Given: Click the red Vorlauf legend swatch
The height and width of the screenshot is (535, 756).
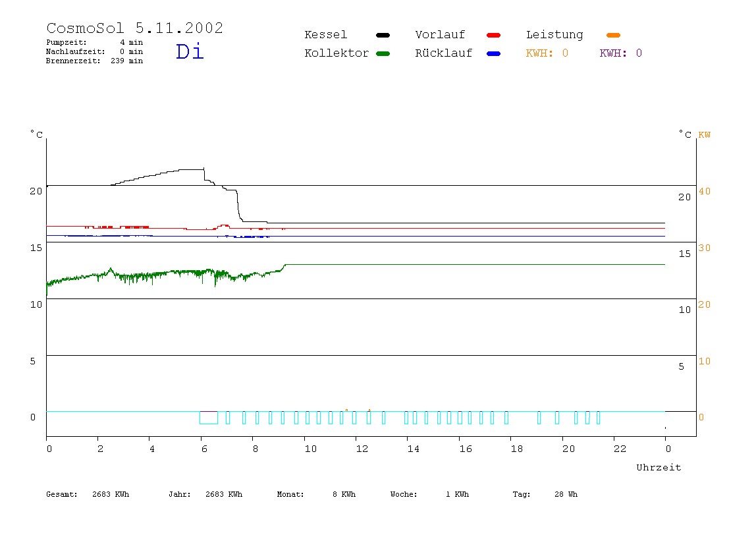Looking at the screenshot, I should coord(494,35).
